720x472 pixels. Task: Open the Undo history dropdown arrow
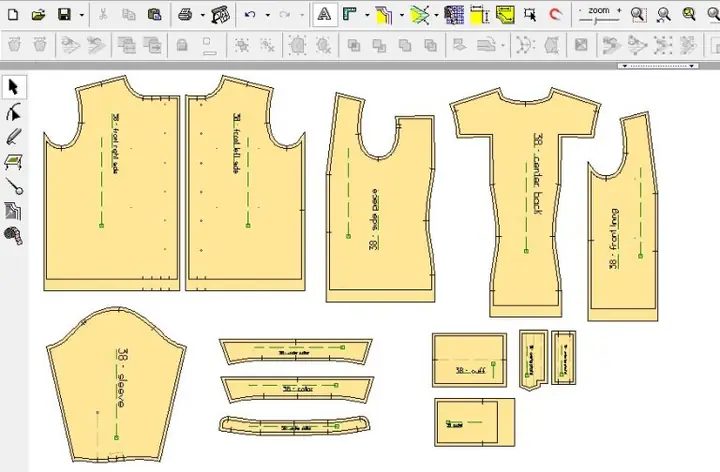tap(268, 15)
